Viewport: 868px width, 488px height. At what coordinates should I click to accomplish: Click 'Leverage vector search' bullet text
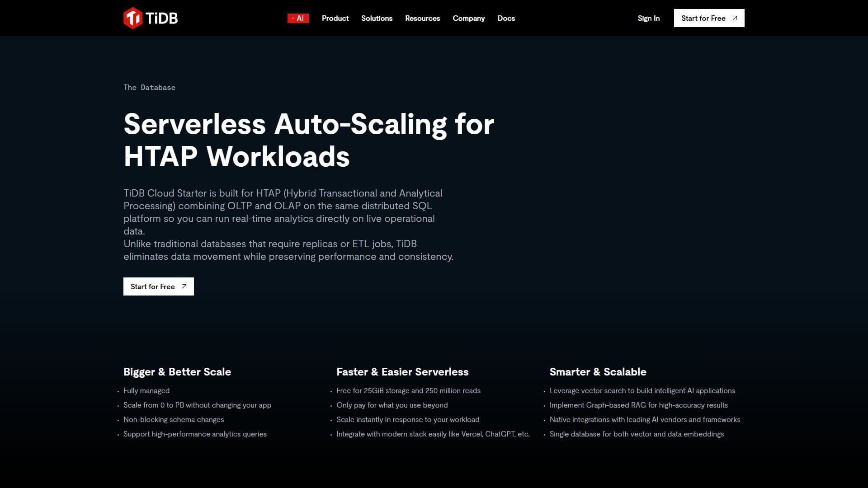click(642, 391)
